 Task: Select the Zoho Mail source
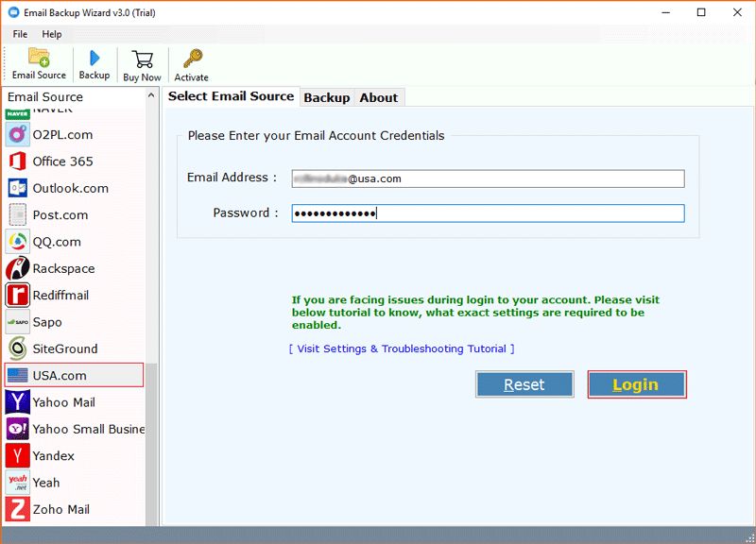click(x=60, y=509)
